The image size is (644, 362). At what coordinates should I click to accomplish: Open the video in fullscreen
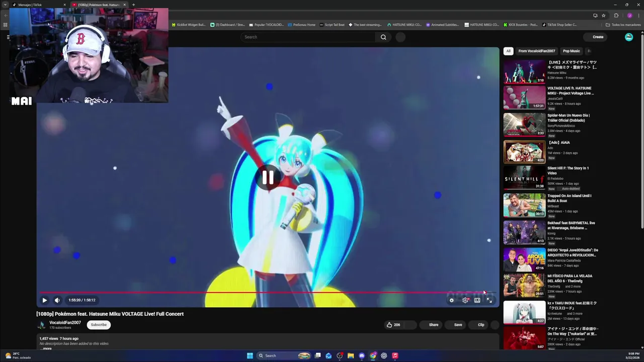click(x=490, y=300)
